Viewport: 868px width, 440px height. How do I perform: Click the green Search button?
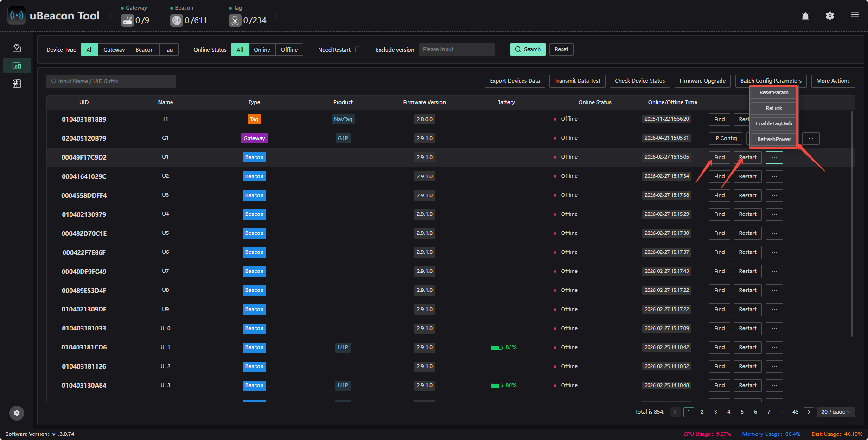(528, 49)
